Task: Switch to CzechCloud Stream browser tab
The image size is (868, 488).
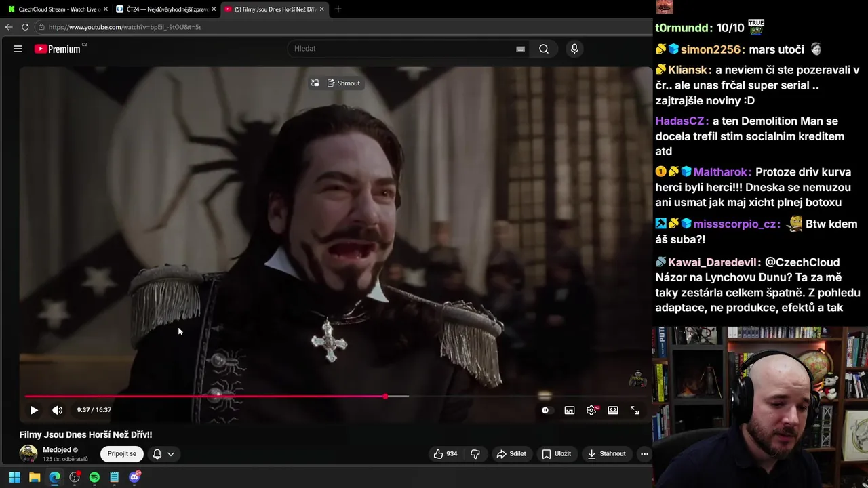Action: (x=57, y=9)
